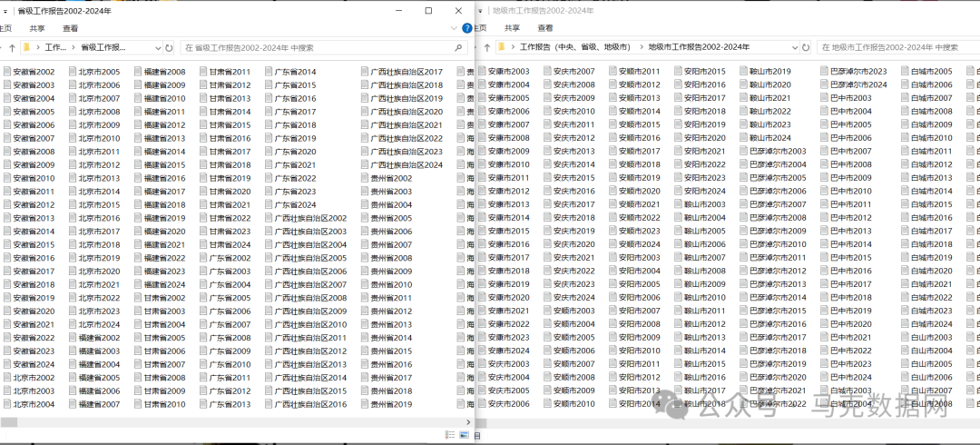Image resolution: width=980 pixels, height=445 pixels.
Task: Select file 白山市2003
Action: 926,338
